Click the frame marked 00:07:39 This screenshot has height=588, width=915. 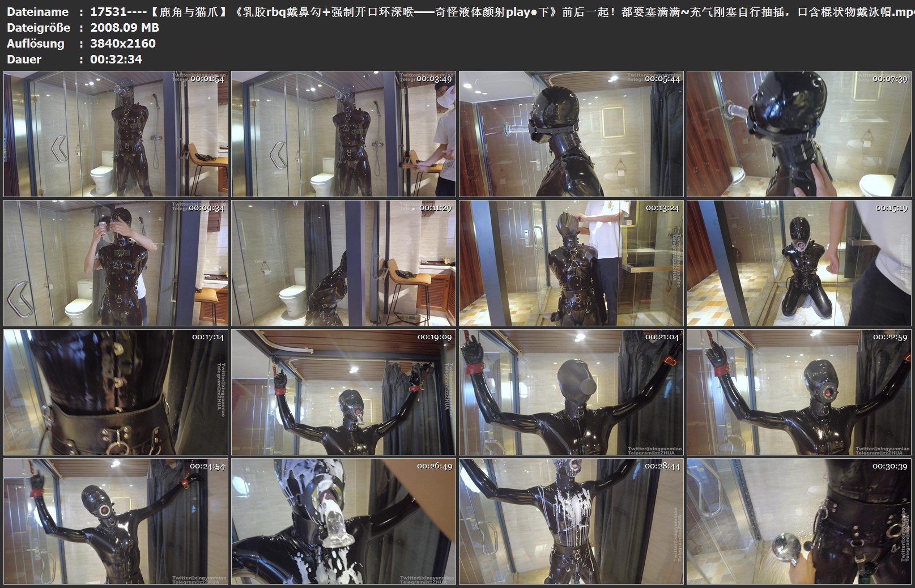799,134
